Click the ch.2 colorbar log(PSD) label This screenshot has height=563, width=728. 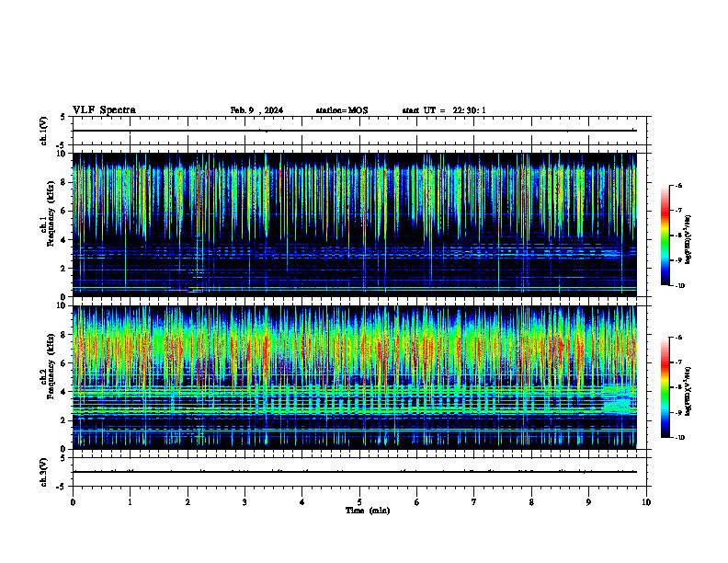pyautogui.click(x=688, y=391)
